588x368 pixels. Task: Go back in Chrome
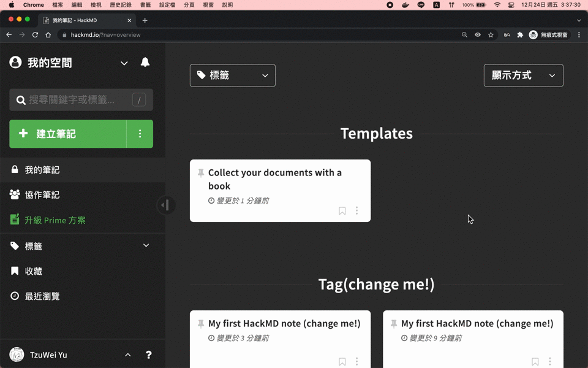click(9, 34)
